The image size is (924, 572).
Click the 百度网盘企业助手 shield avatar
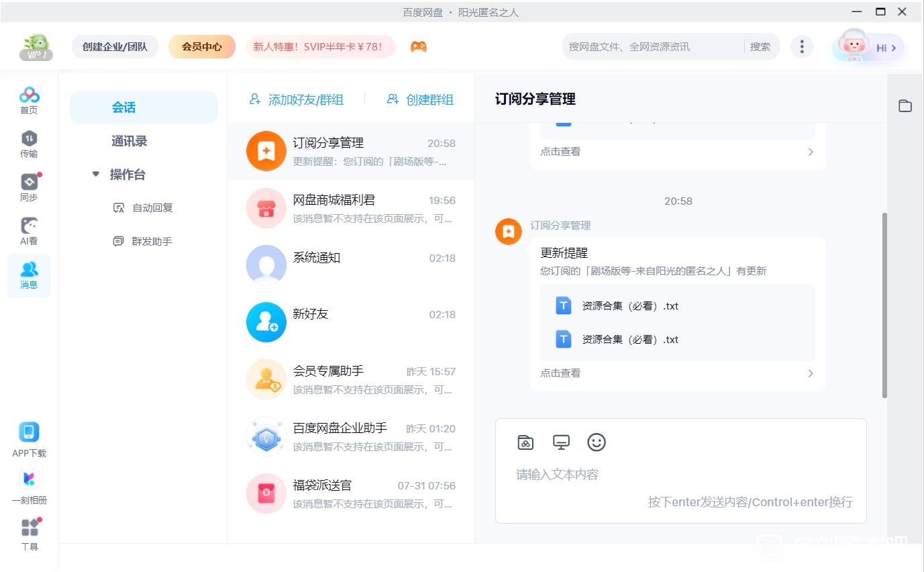point(266,436)
